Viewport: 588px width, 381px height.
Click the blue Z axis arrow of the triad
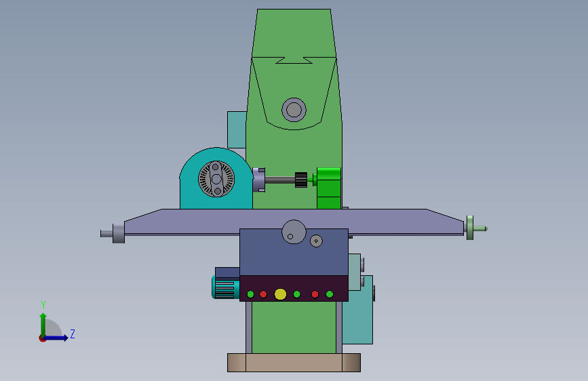56,338
